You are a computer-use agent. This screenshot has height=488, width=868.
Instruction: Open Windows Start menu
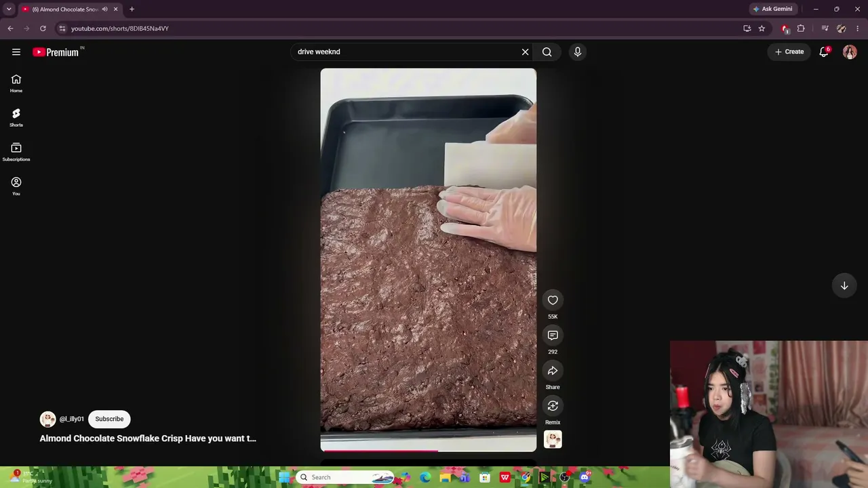pos(284,477)
